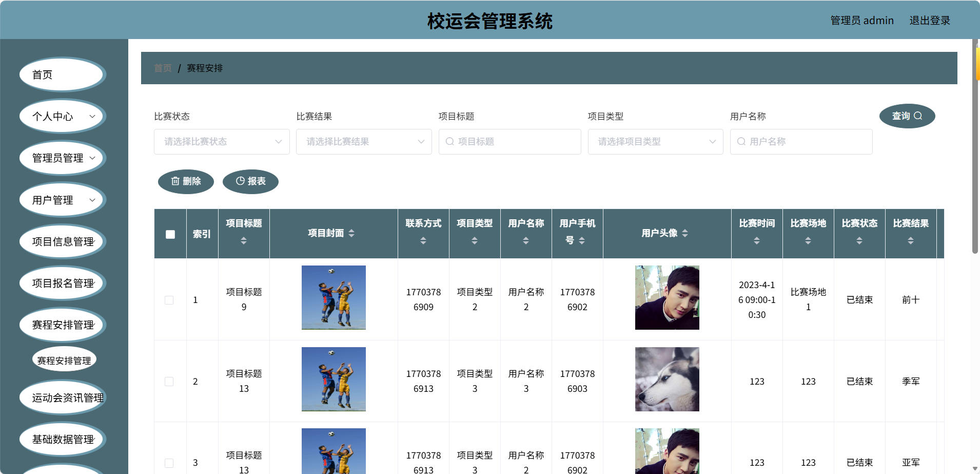The width and height of the screenshot is (980, 474).
Task: Expand the 个人中心 sidebar menu
Action: [63, 117]
